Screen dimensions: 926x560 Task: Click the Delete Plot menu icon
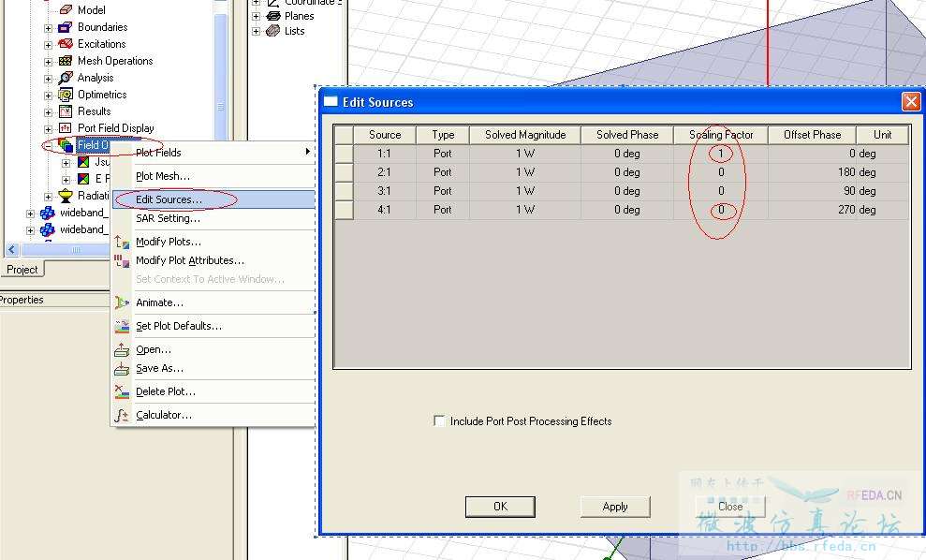pyautogui.click(x=122, y=391)
